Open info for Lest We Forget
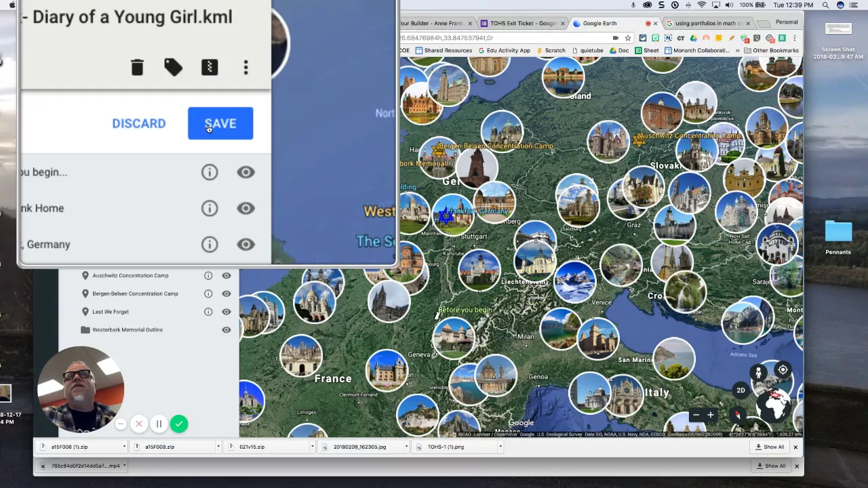 (208, 312)
